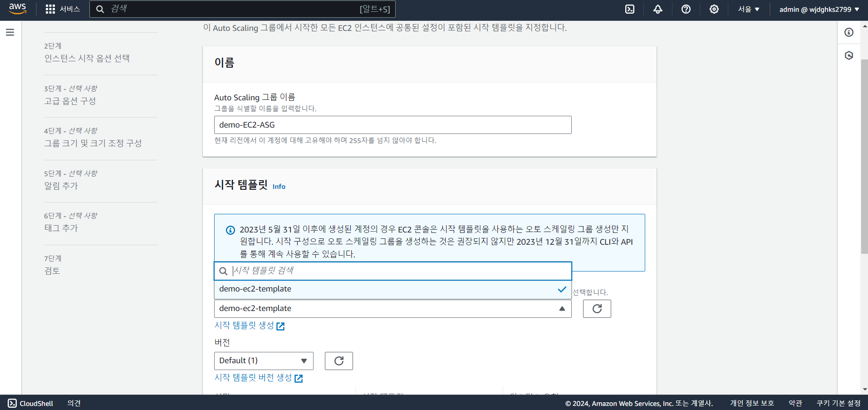The height and width of the screenshot is (410, 868).
Task: Toggle the hamburger side navigation menu
Action: [x=10, y=32]
